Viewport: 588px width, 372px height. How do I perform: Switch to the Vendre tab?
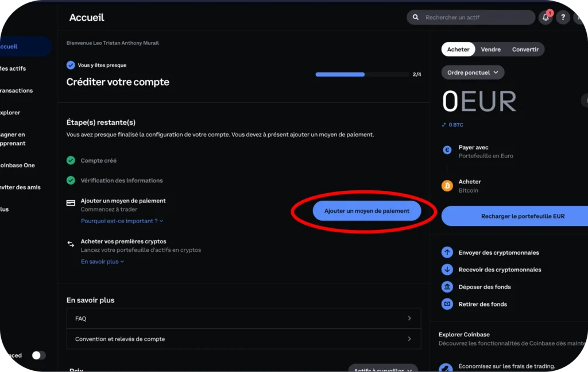pos(490,49)
